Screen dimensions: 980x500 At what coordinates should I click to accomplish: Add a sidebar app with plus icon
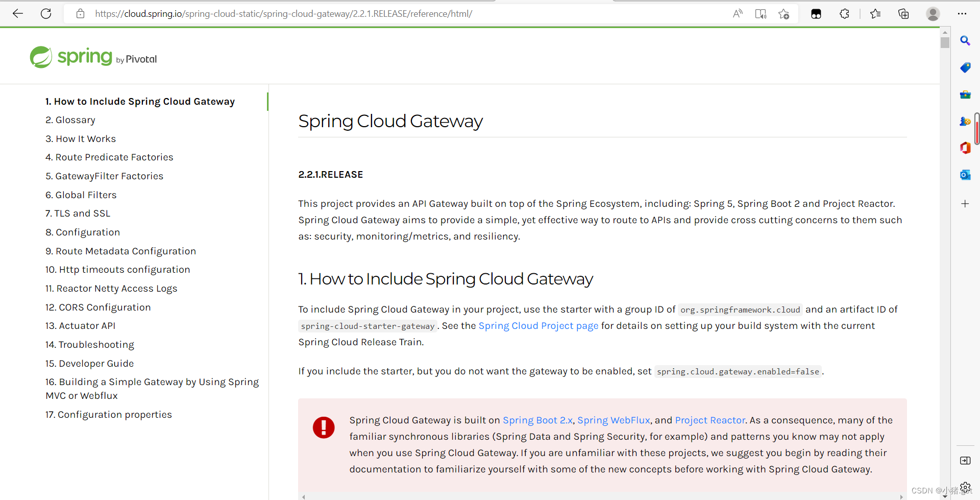(x=965, y=204)
